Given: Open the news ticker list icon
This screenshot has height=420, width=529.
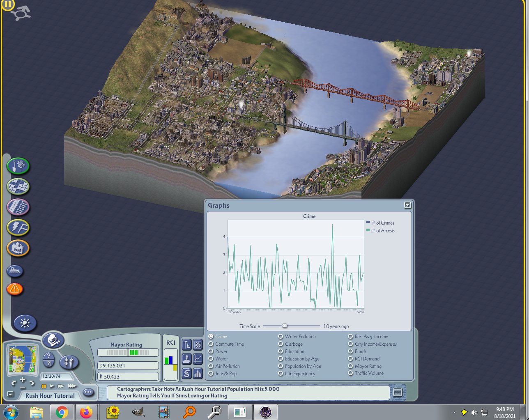Looking at the screenshot, I should click(x=397, y=392).
